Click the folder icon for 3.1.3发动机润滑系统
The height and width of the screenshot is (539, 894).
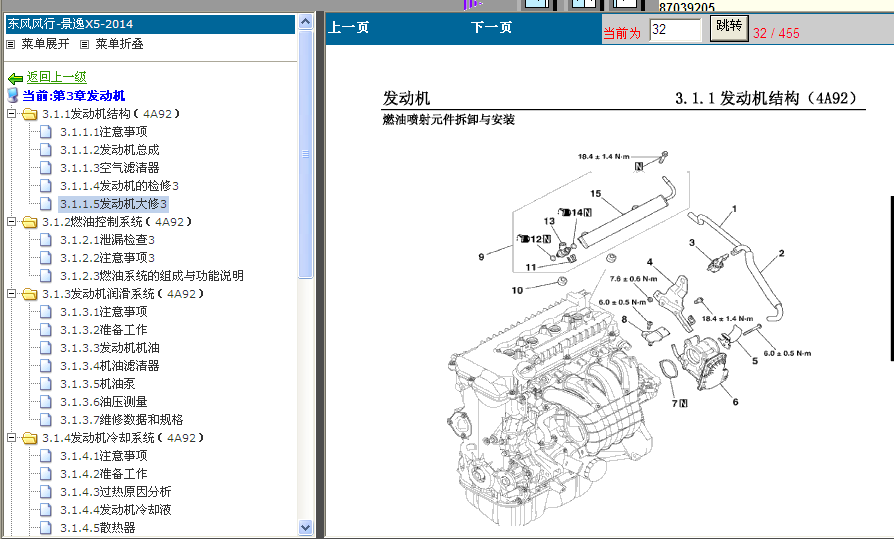(29, 294)
